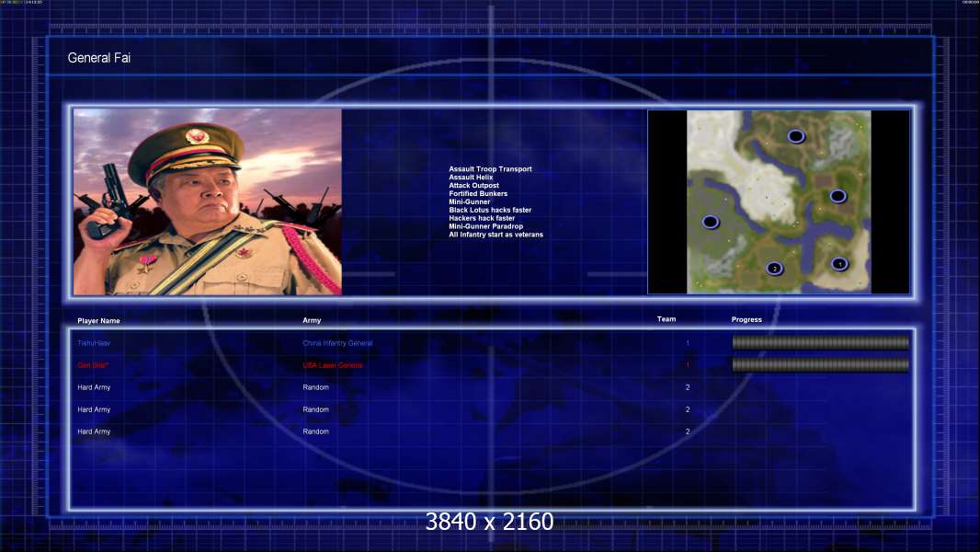Screen dimensions: 980x552
Task: Click the battlefield minimap preview
Action: pos(779,201)
